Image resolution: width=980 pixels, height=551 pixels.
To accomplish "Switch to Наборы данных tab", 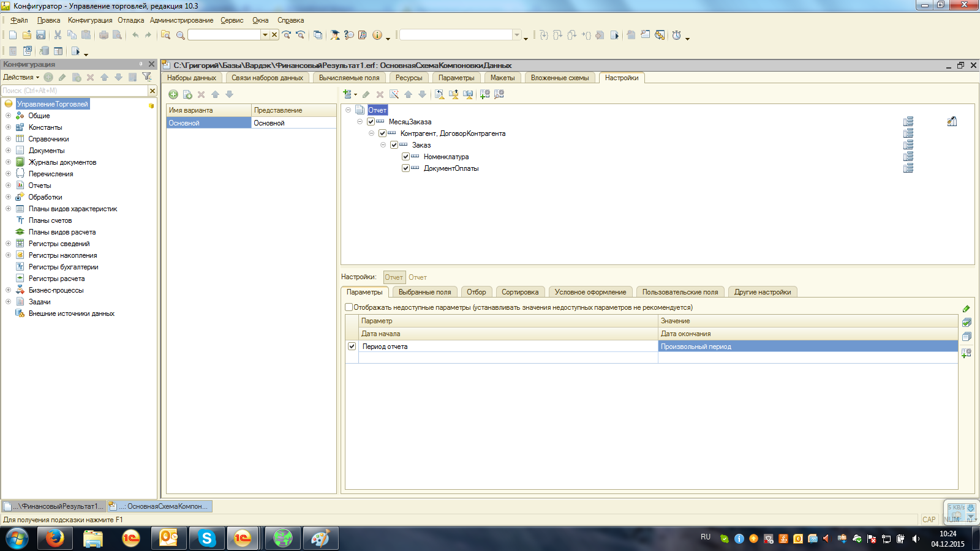I will 192,78.
